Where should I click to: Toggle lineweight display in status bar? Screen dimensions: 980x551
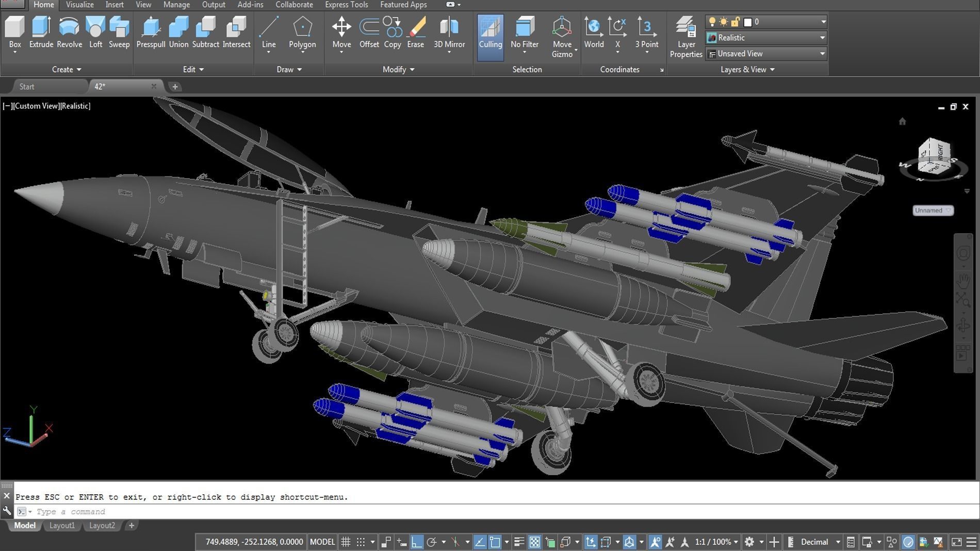[x=519, y=542]
